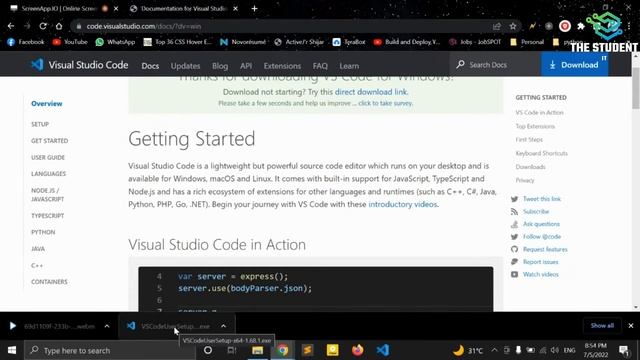Image resolution: width=640 pixels, height=360 pixels.
Task: Open Top 36 CSS Hover bookmark
Action: click(178, 42)
